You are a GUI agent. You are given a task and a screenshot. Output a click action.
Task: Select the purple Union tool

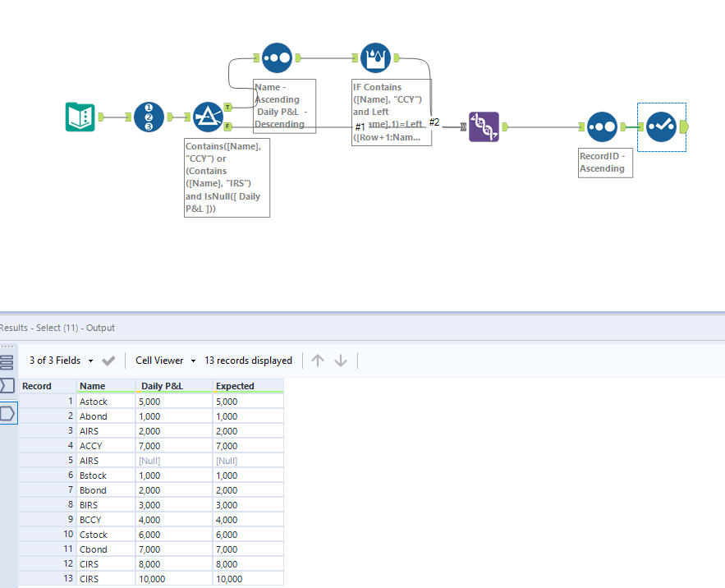click(483, 127)
